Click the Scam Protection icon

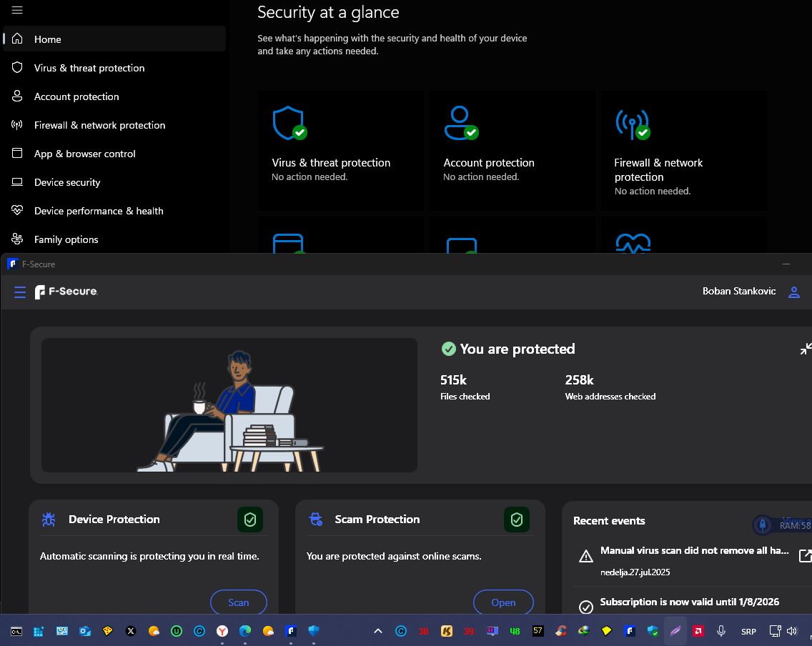tap(316, 519)
